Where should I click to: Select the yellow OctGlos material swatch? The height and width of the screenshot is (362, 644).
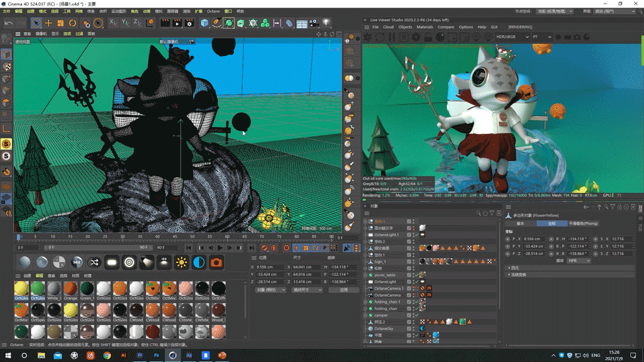pyautogui.click(x=21, y=290)
